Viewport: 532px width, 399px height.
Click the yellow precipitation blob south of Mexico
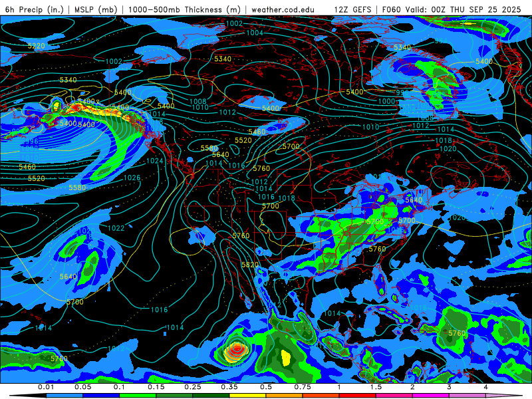point(286,358)
